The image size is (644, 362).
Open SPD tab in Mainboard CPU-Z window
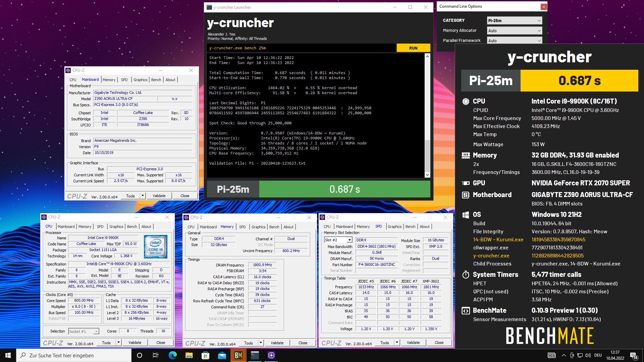pos(124,80)
